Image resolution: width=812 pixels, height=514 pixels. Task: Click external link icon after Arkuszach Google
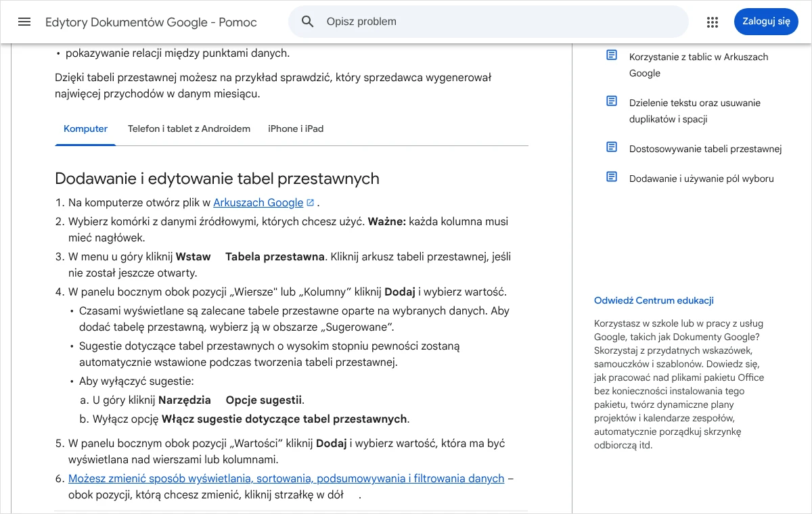click(x=311, y=202)
